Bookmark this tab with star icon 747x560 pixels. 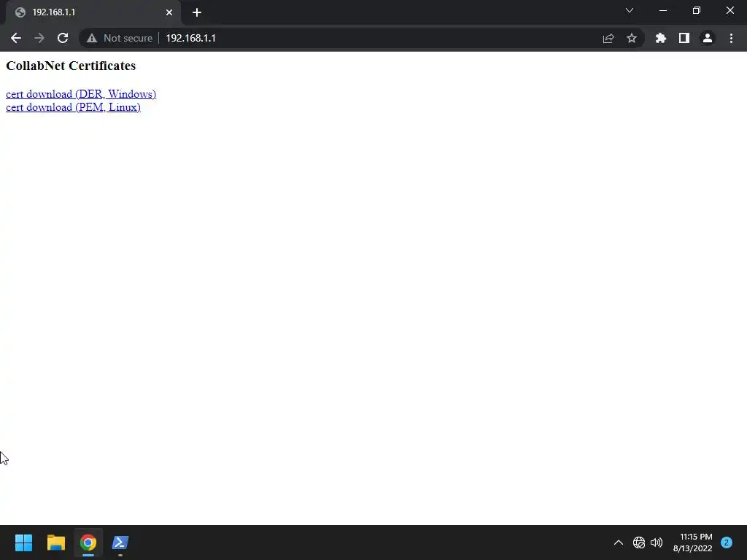pos(632,38)
